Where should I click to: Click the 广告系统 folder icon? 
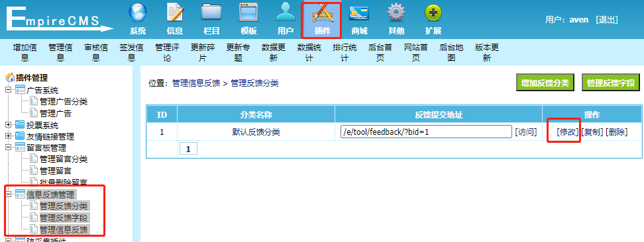20,90
